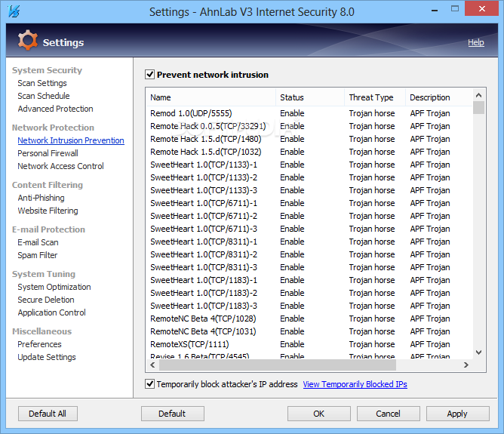The height and width of the screenshot is (434, 504).
Task: Close the Settings window
Action: pos(481,8)
